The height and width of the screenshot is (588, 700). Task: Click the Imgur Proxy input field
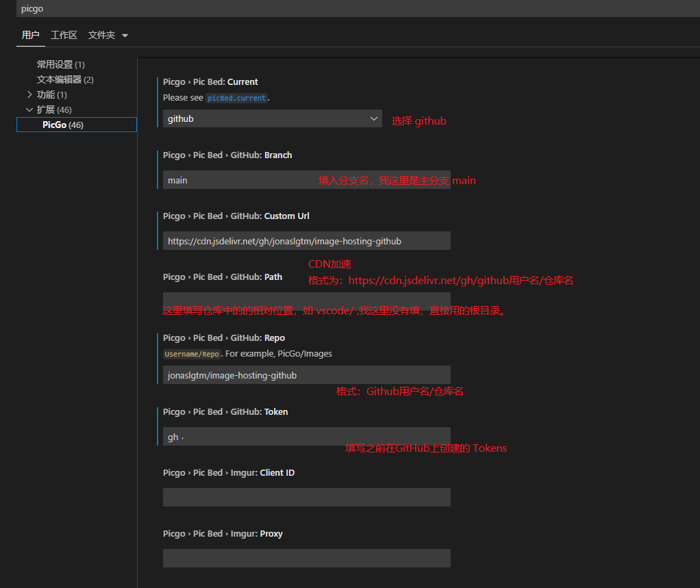[306, 558]
